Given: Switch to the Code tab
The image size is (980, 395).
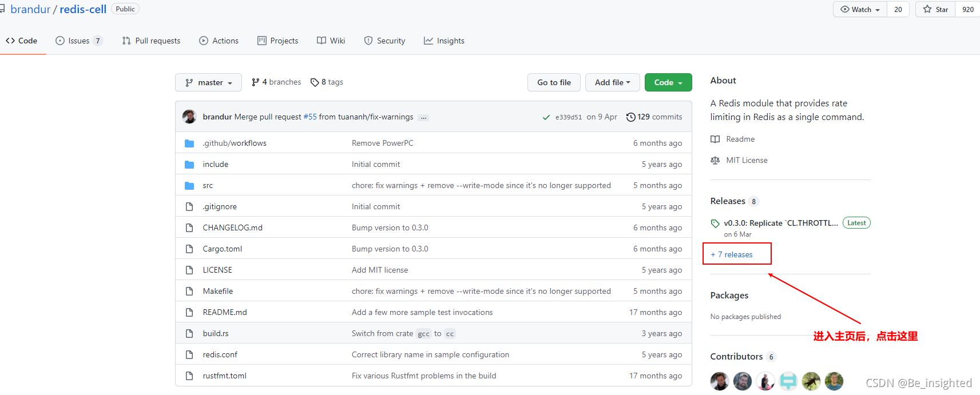Looking at the screenshot, I should coord(22,41).
